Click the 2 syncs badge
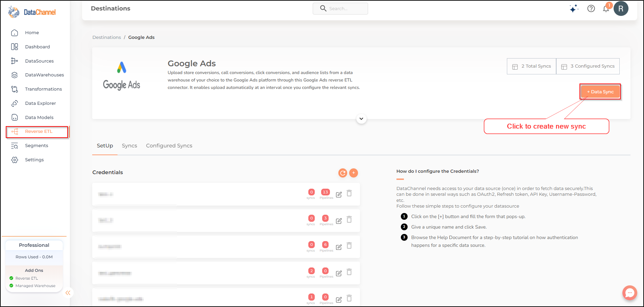Viewport: 644px width, 307px height. tap(311, 271)
